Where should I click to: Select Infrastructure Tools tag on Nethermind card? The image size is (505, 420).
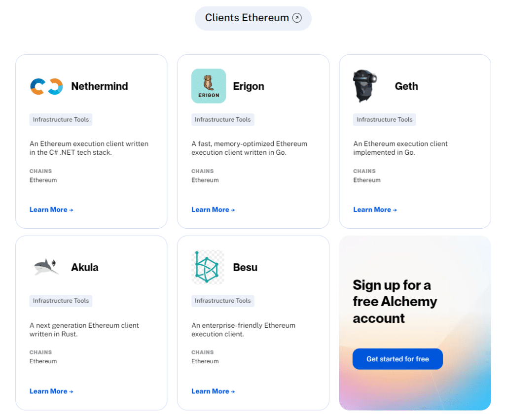pos(61,119)
